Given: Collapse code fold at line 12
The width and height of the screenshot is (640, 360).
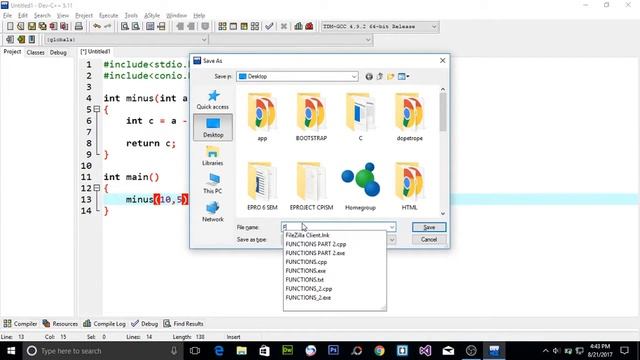Looking at the screenshot, I should tap(97, 188).
